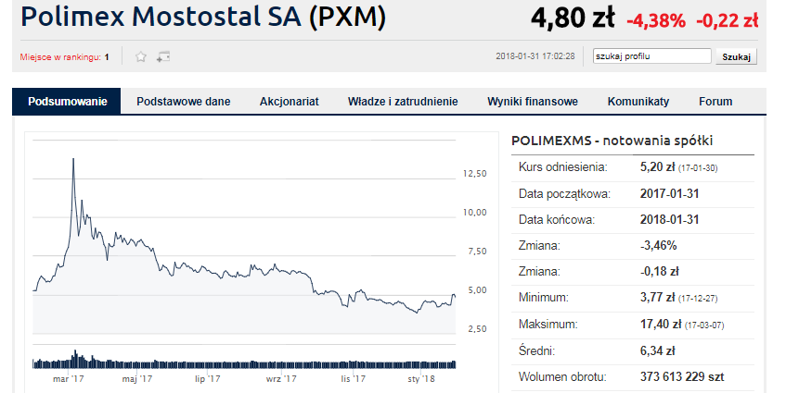
Task: Open the Komunikaty tab
Action: point(638,102)
